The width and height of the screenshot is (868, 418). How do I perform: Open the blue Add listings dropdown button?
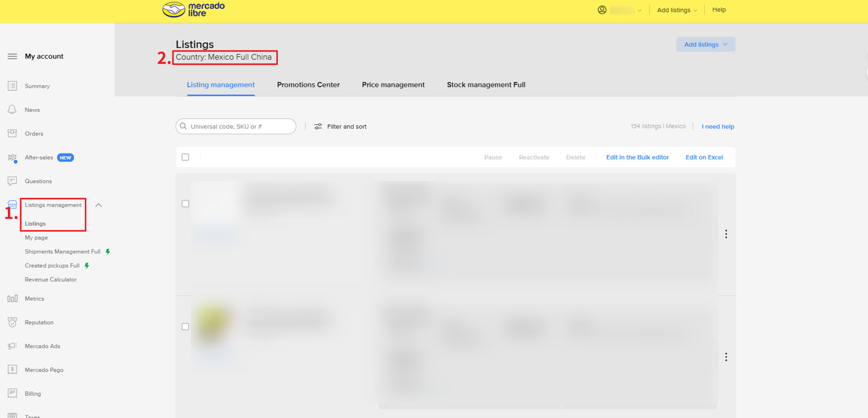coord(705,45)
